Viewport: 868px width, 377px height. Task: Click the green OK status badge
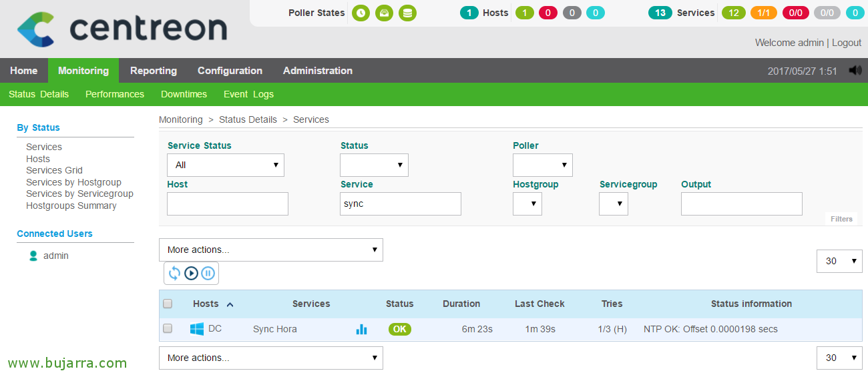tap(400, 329)
